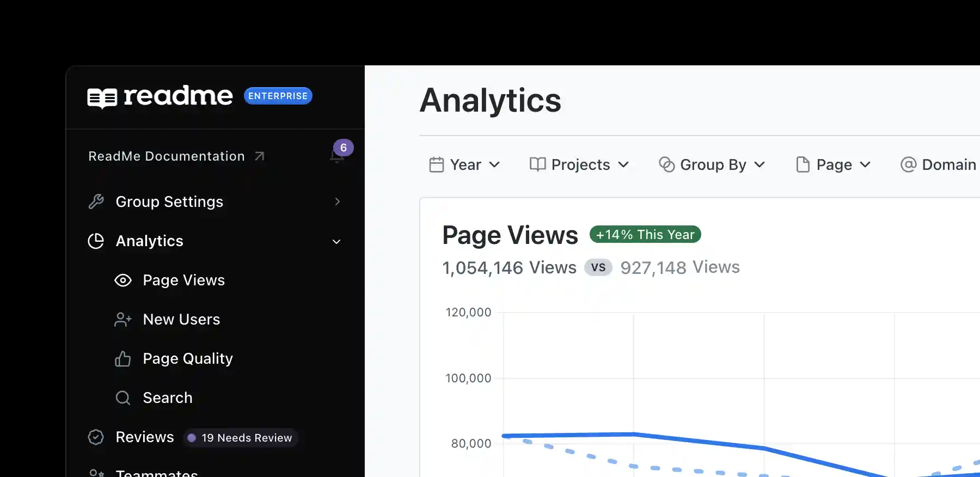Open the Year date range dropdown

point(464,164)
